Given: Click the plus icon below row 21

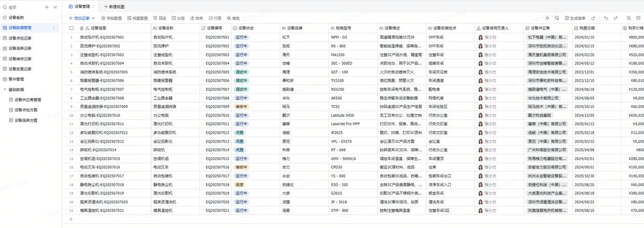Looking at the screenshot, I should [71, 219].
